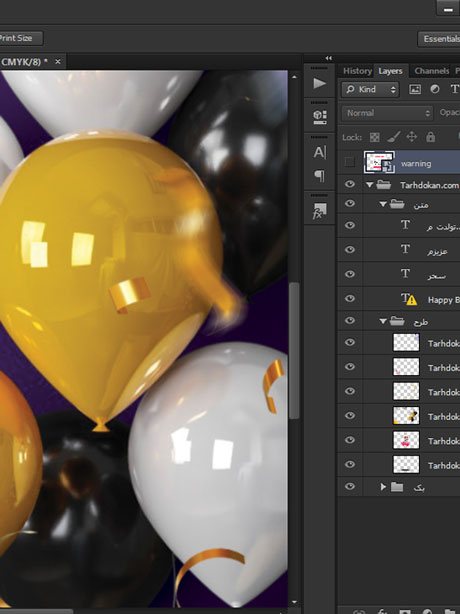Hide the عزیزم text layer
This screenshot has width=460, height=614.
point(350,249)
